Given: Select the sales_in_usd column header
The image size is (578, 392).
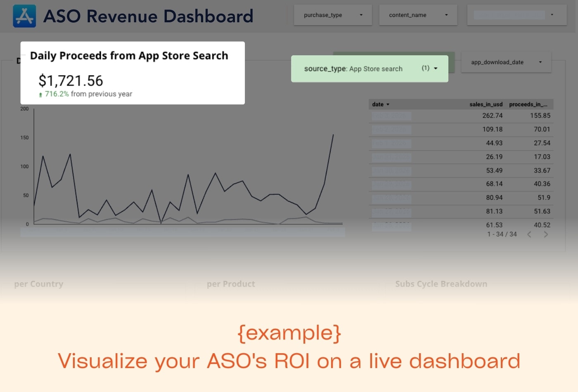Looking at the screenshot, I should pos(486,104).
